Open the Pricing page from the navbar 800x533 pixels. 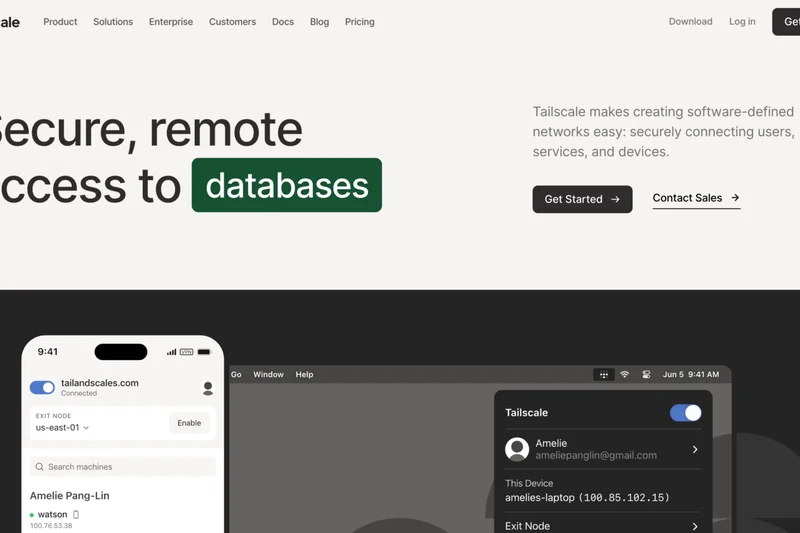point(360,22)
